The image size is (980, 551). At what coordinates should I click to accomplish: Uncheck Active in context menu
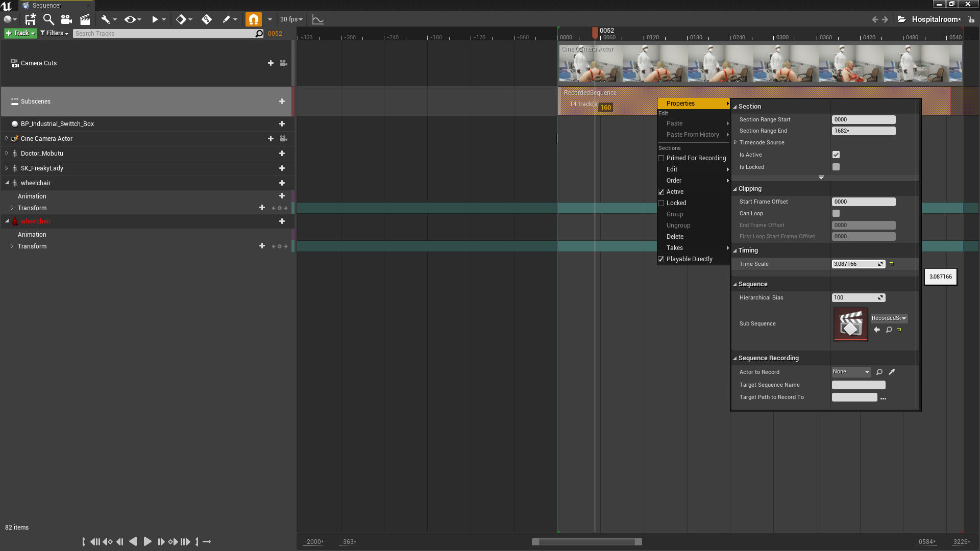[661, 192]
